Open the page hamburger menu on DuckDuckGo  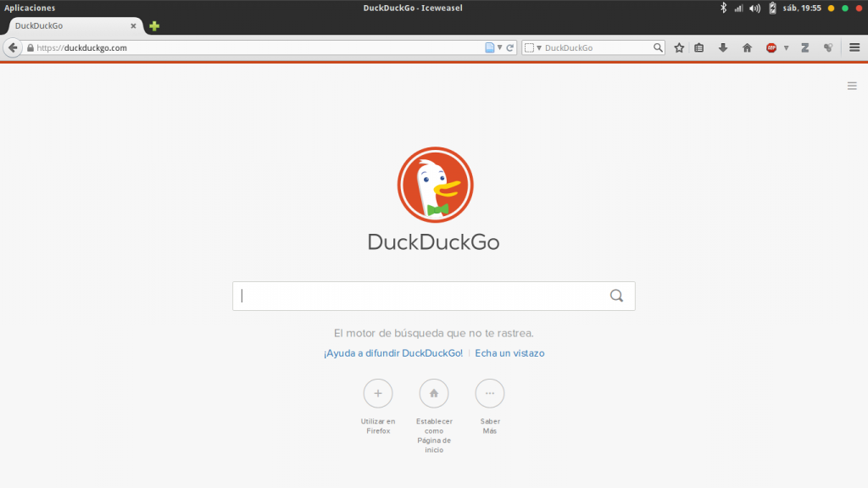point(852,86)
